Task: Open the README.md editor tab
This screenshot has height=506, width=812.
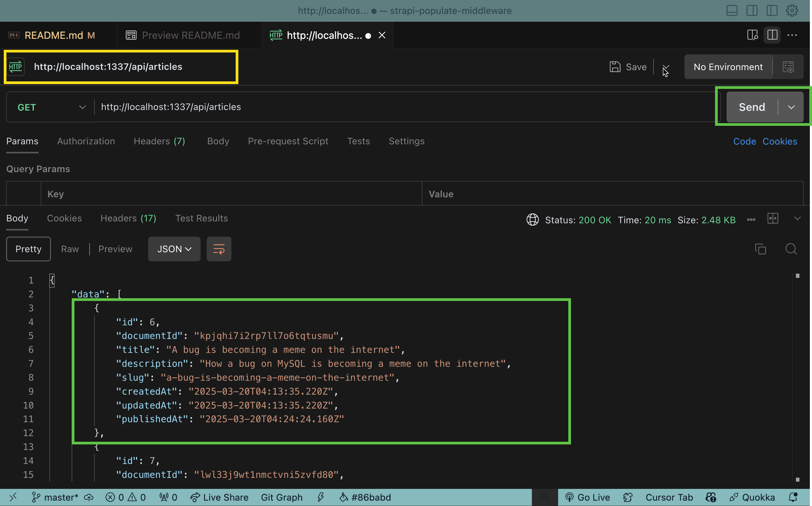Action: pyautogui.click(x=58, y=35)
